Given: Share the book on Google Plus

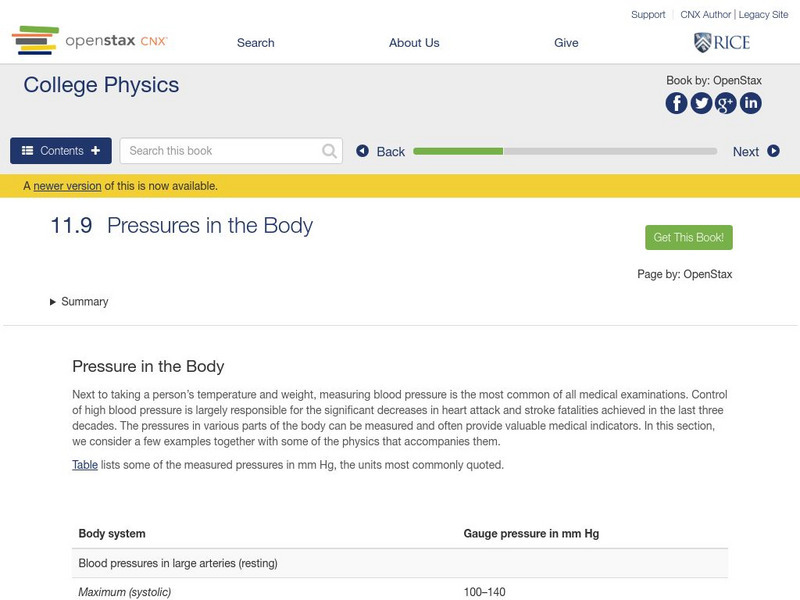Looking at the screenshot, I should coord(726,103).
